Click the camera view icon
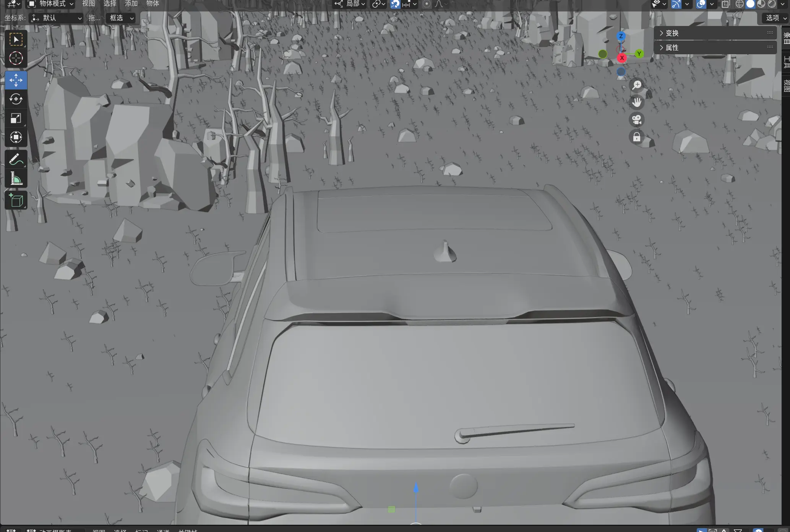The width and height of the screenshot is (790, 532). (x=636, y=120)
